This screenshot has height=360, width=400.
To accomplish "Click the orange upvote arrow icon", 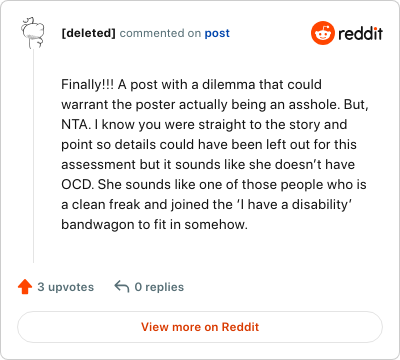I will (25, 287).
